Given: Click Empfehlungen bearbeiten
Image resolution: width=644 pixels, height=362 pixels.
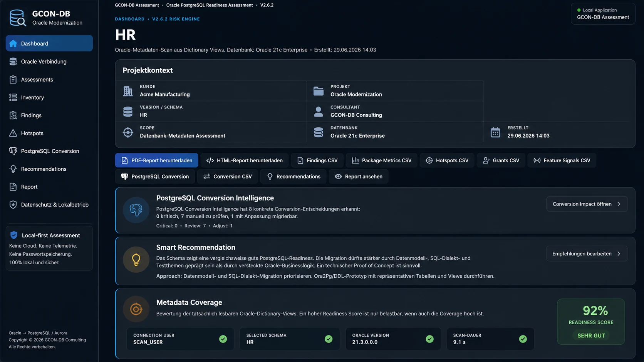Looking at the screenshot, I should 587,254.
